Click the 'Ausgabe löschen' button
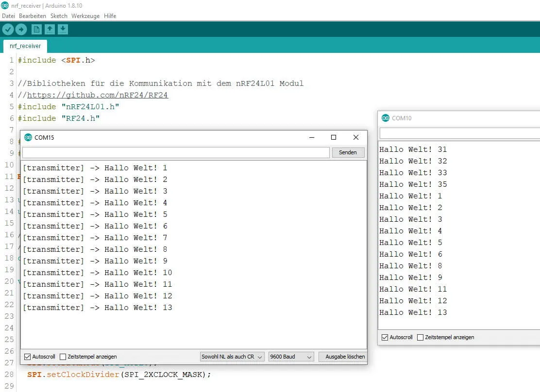Screen dimensions: 540x392 [345, 357]
